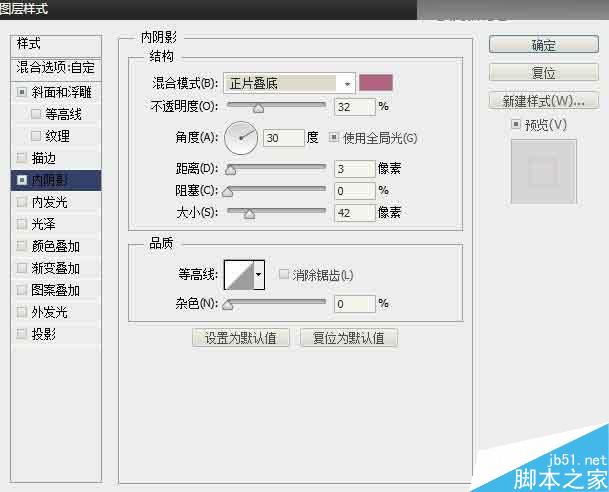The width and height of the screenshot is (609, 492).
Task: Focus the 阻塞 percent field
Action: (x=355, y=191)
